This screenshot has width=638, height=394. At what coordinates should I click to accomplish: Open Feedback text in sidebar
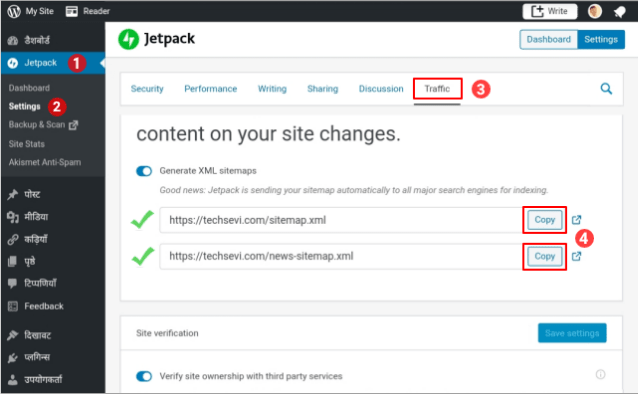44,306
